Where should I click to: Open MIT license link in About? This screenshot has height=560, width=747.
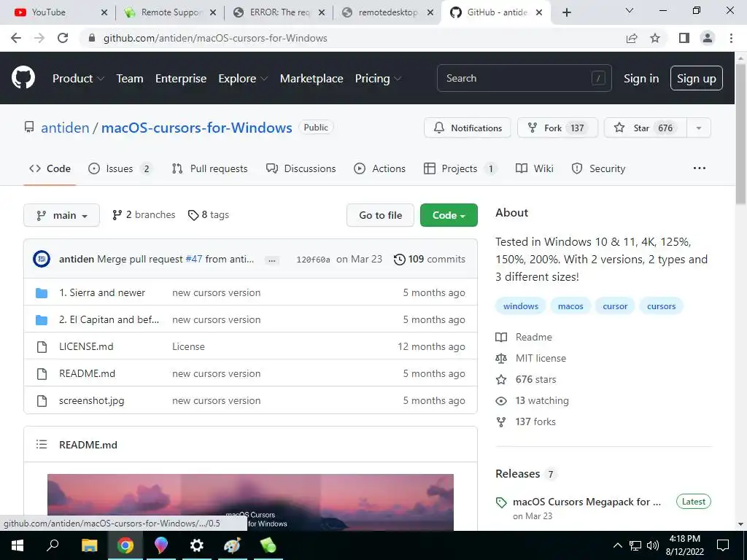[541, 358]
